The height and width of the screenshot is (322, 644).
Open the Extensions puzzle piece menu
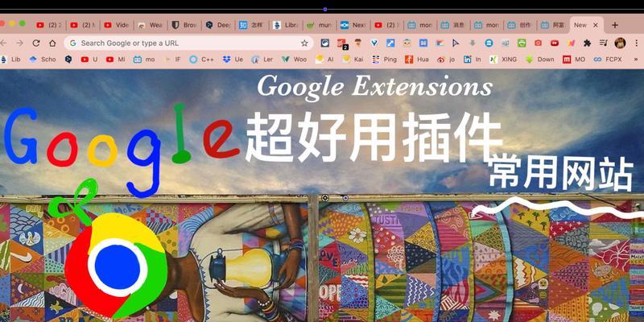coord(588,43)
